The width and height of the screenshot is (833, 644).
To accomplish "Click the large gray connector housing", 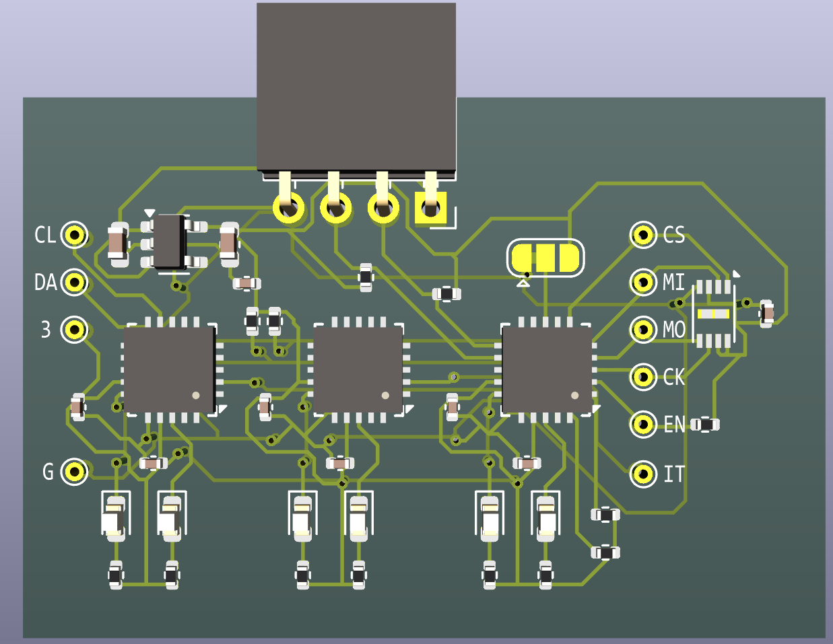I will pos(356,87).
